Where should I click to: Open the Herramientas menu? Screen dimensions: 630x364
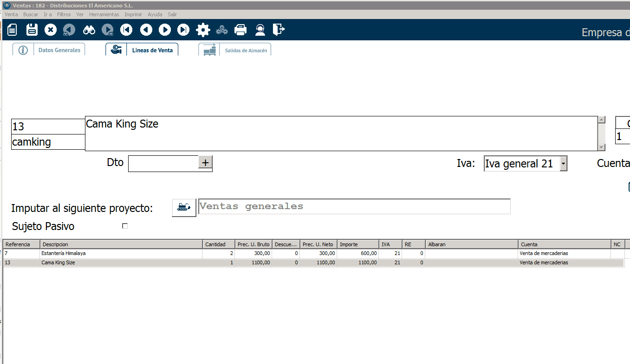tap(104, 14)
